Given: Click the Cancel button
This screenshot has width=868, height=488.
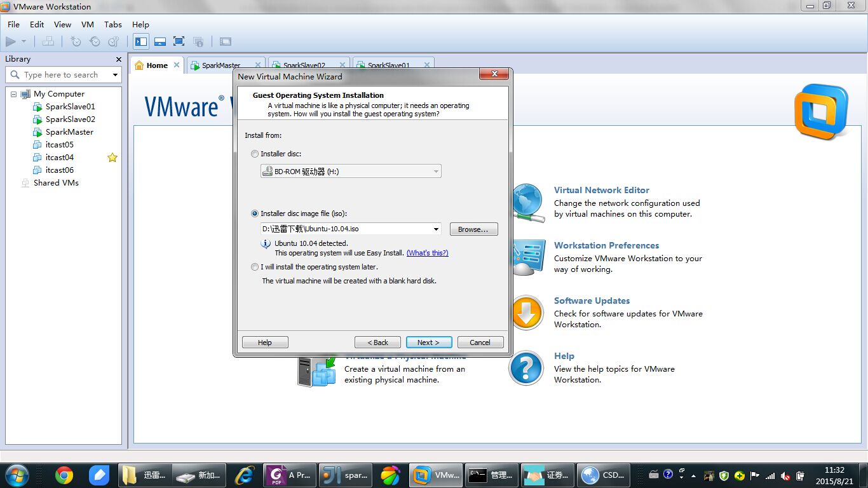Looking at the screenshot, I should tap(480, 342).
